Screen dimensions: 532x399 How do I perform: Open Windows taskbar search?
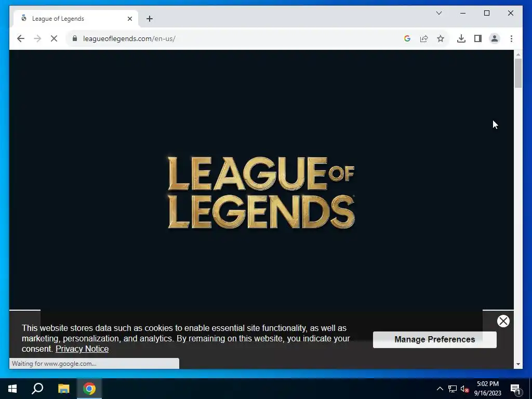pos(37,389)
